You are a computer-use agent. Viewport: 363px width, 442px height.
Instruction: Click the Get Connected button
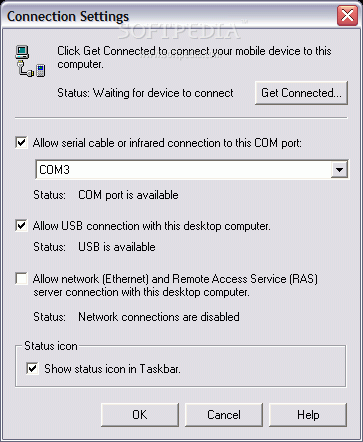[x=301, y=93]
